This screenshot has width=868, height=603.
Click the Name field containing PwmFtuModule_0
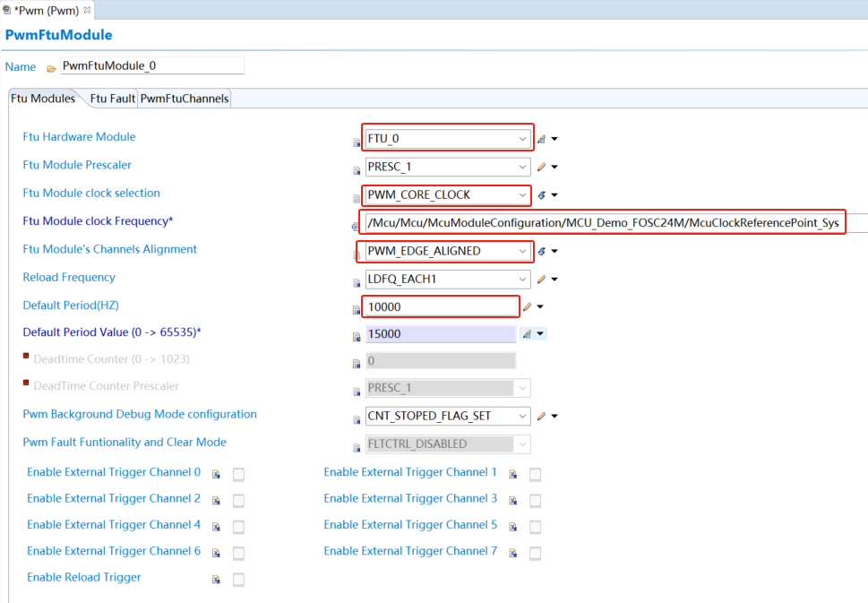(150, 66)
